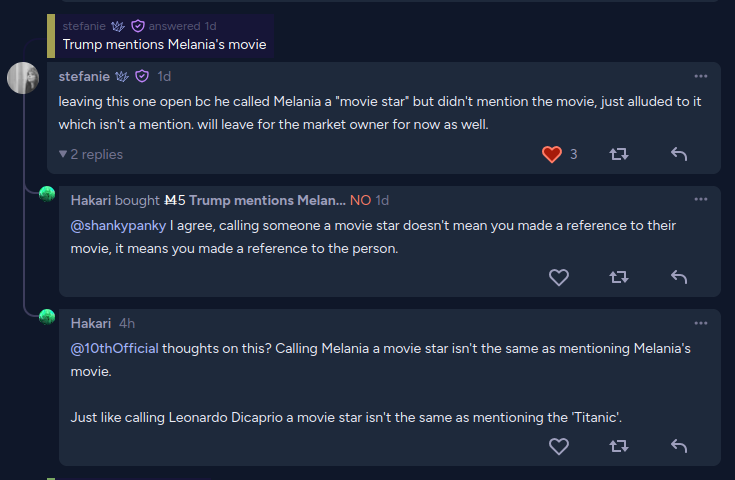Open more options on Hakari's 4h comment
The image size is (735, 480).
tap(701, 322)
